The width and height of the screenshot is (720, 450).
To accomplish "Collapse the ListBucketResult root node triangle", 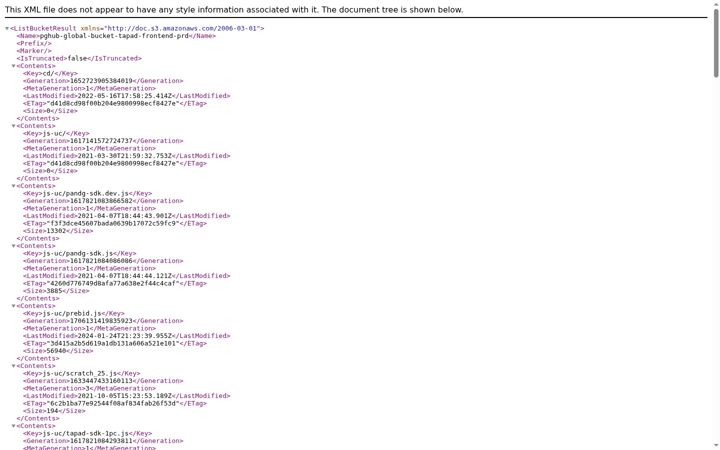I will (7, 28).
